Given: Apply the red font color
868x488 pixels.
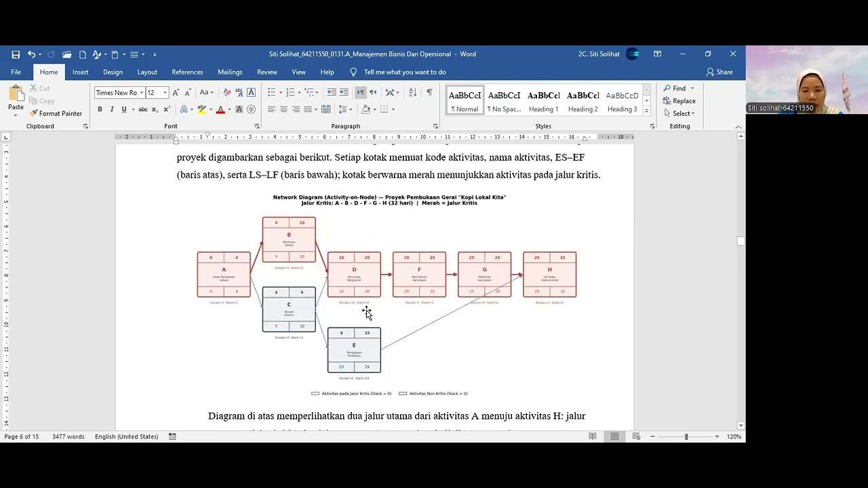Looking at the screenshot, I should (x=220, y=109).
